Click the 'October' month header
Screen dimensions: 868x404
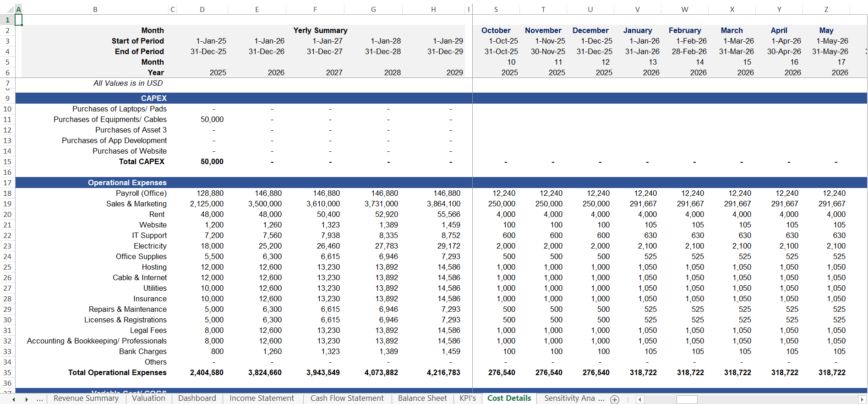(496, 30)
